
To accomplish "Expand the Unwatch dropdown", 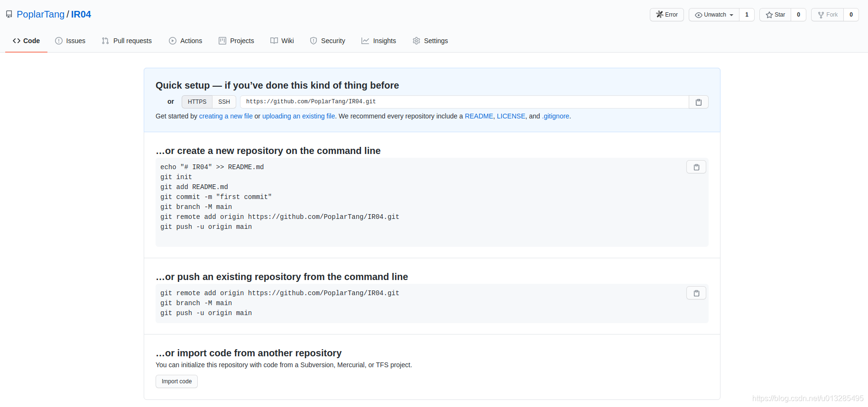I will click(714, 15).
